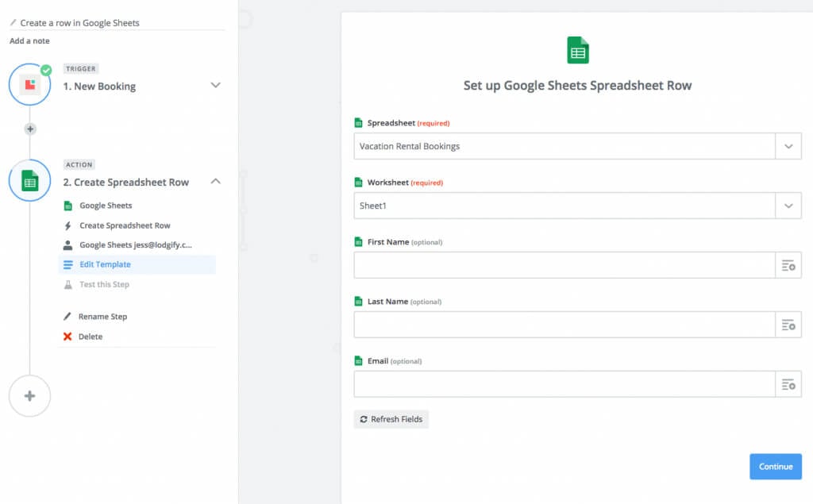Open the field picker for First Name
This screenshot has width=813, height=504.
(788, 264)
